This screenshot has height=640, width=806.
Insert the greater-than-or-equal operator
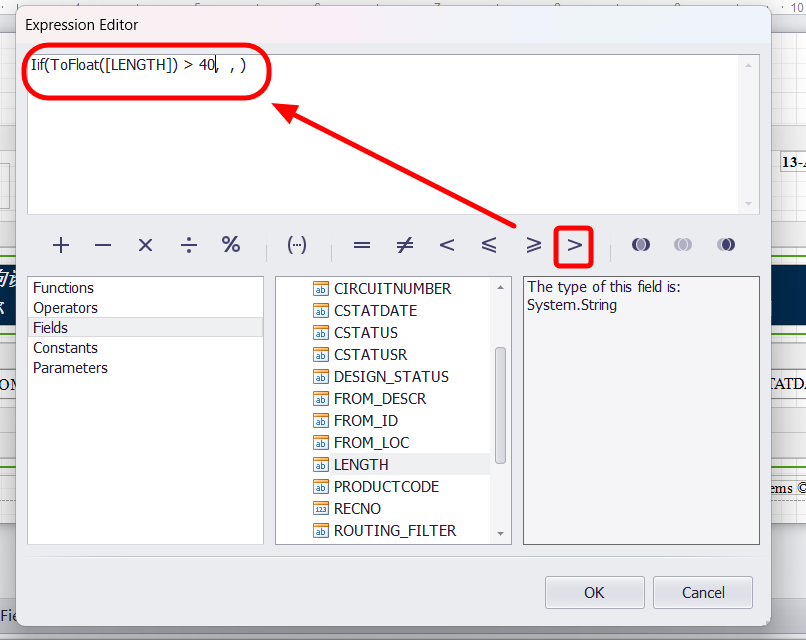click(x=534, y=245)
